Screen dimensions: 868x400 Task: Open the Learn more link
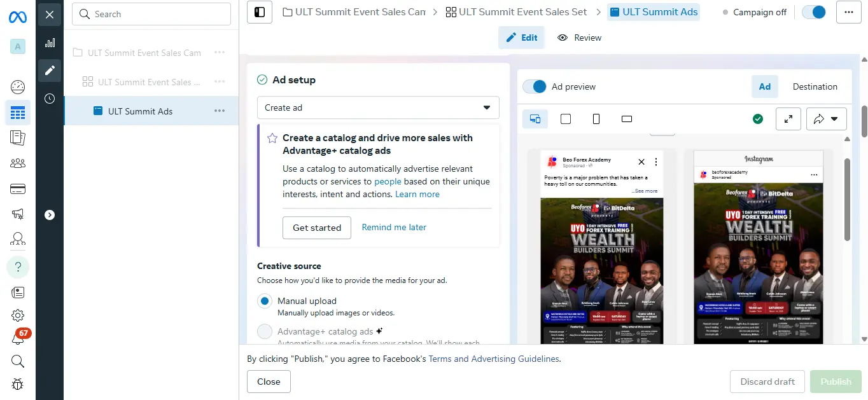pyautogui.click(x=417, y=194)
